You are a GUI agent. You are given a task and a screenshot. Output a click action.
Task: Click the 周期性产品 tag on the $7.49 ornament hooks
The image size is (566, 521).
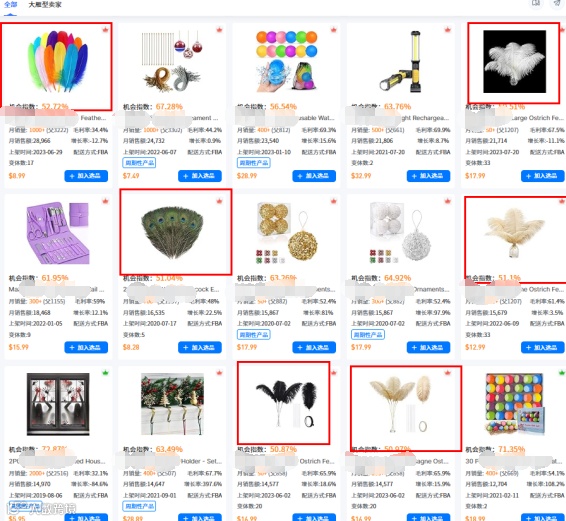[x=139, y=163]
